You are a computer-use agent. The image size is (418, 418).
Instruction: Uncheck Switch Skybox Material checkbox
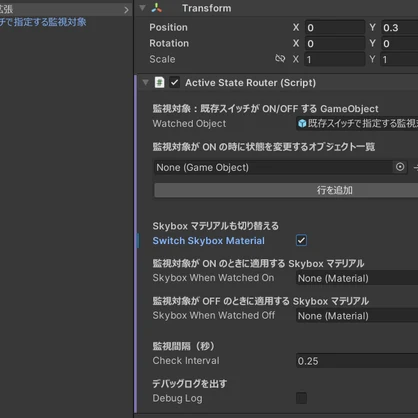coord(301,240)
